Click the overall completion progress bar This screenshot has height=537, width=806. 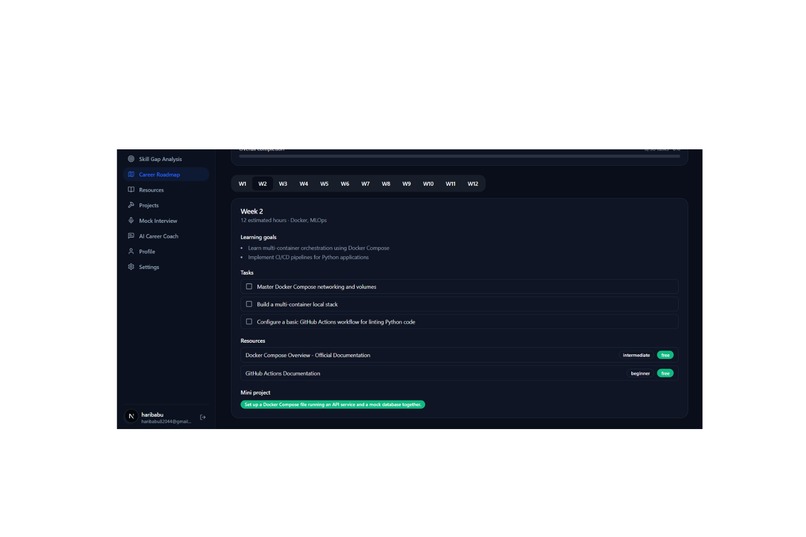(x=460, y=156)
